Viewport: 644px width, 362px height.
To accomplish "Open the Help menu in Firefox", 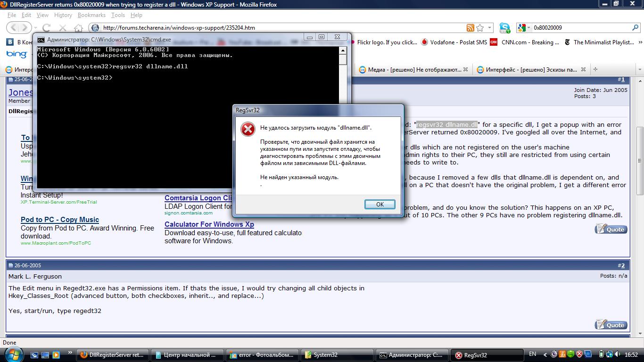I will point(136,15).
